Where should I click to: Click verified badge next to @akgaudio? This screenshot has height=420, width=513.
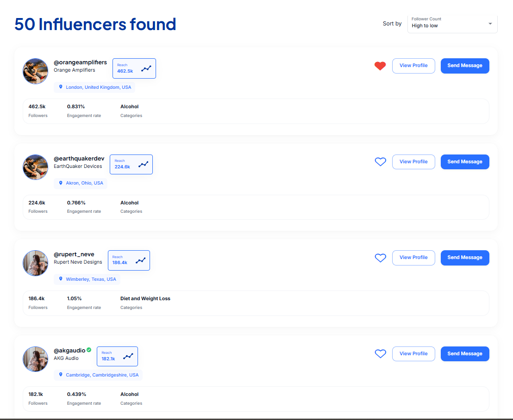coord(89,350)
